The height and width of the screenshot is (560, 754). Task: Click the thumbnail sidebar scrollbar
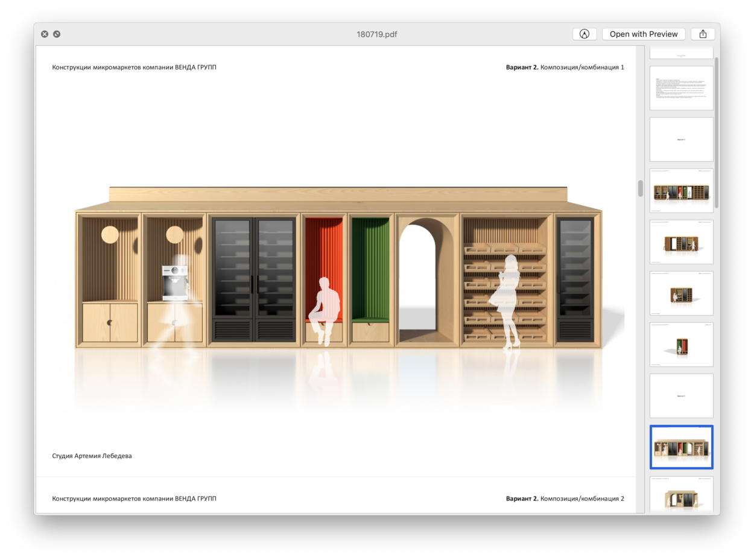pyautogui.click(x=717, y=133)
